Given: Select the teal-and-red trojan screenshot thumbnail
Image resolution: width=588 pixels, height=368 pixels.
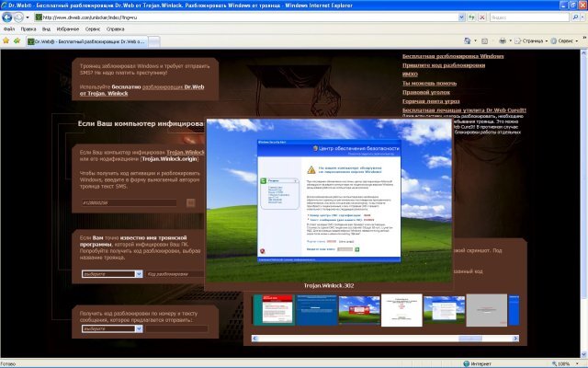Looking at the screenshot, I should pos(274,310).
